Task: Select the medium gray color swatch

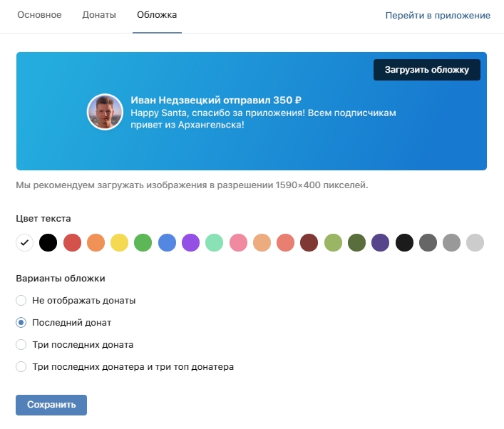Action: 452,242
